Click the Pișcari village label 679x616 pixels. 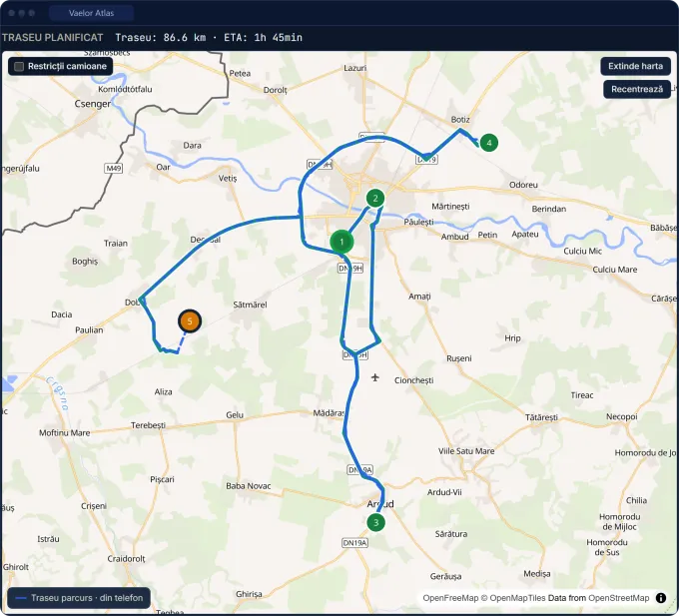162,479
